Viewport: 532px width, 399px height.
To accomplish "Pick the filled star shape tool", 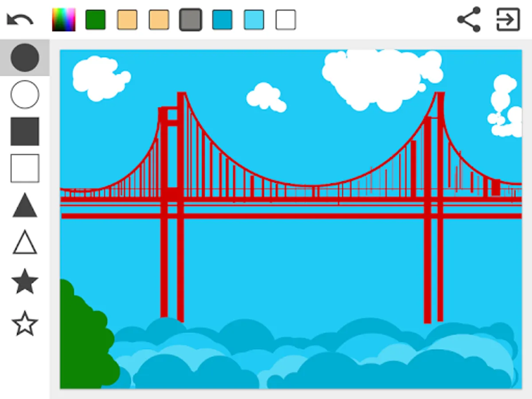I will (x=25, y=281).
